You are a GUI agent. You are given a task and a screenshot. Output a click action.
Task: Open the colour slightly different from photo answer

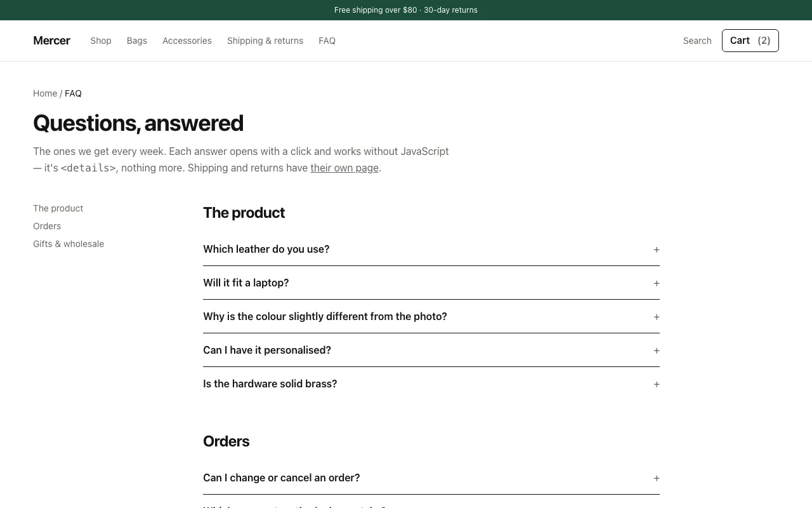(431, 316)
